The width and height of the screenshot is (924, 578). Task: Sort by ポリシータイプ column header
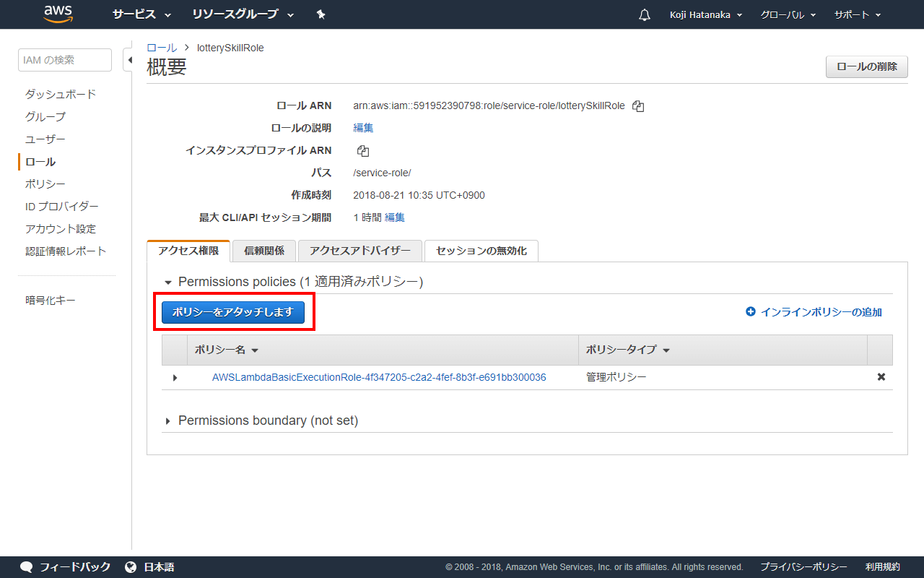[628, 350]
